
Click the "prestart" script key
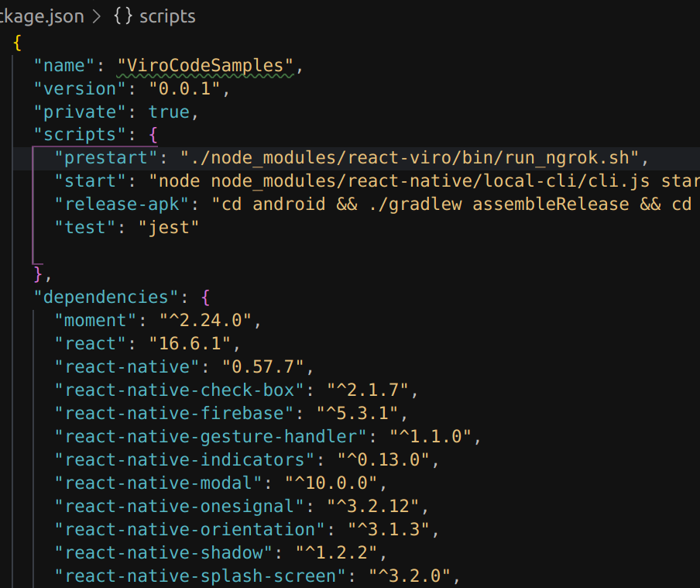tap(106, 158)
